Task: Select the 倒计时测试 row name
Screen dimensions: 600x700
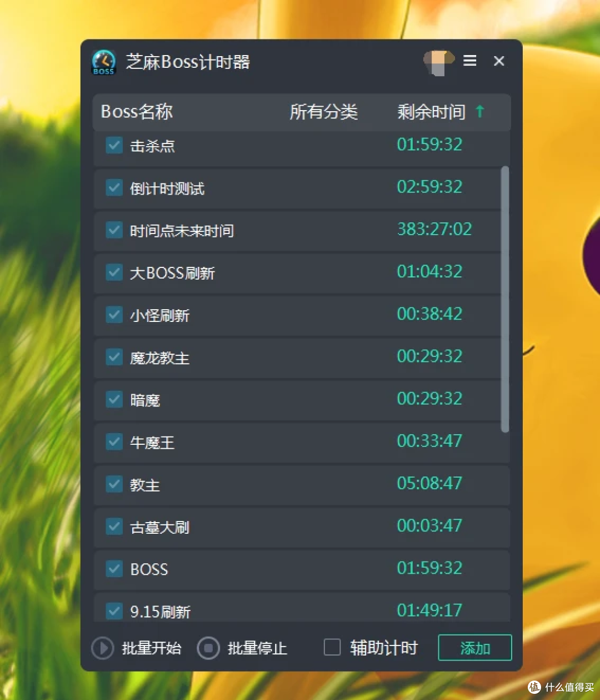Action: point(167,188)
